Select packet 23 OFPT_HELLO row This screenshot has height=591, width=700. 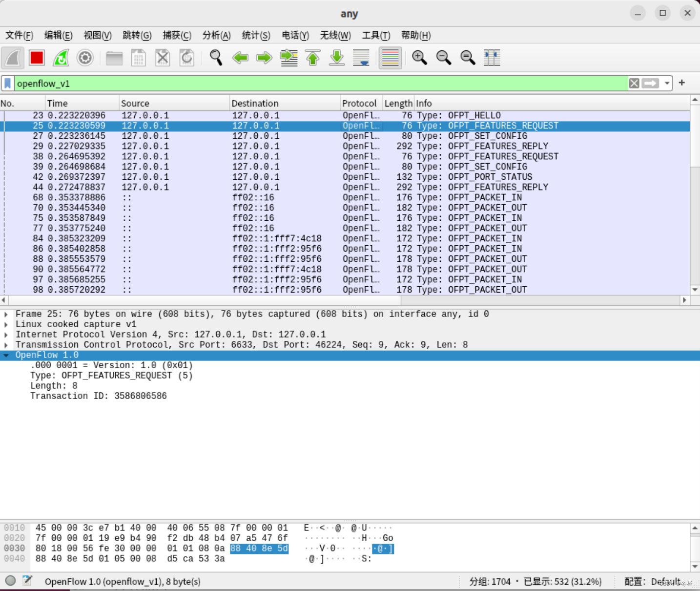(x=345, y=115)
